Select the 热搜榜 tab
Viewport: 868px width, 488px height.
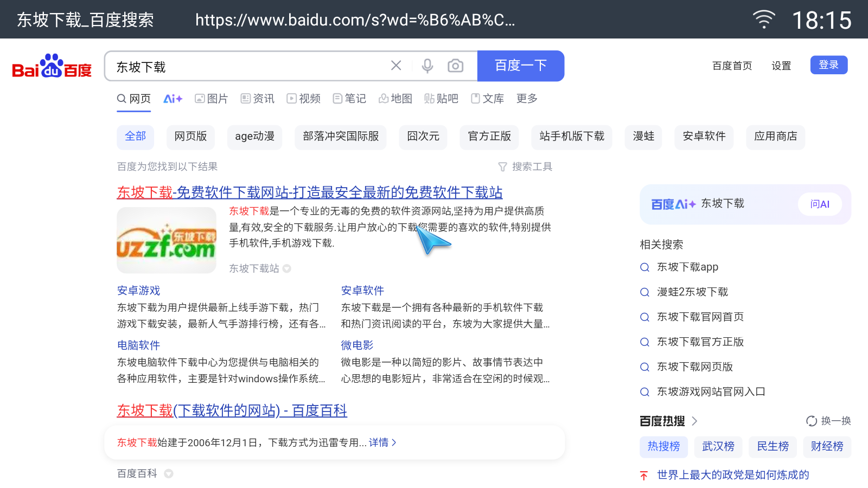(x=663, y=447)
